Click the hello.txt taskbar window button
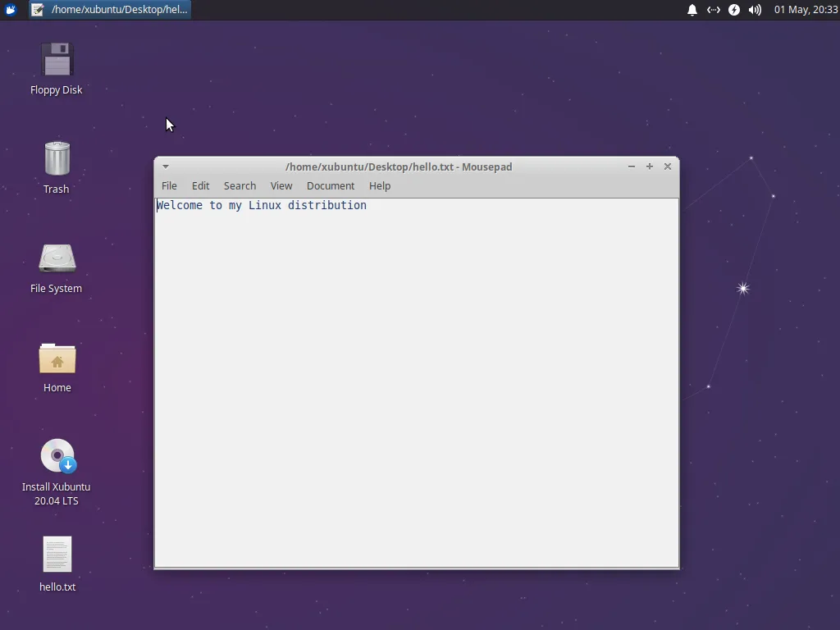 click(110, 10)
